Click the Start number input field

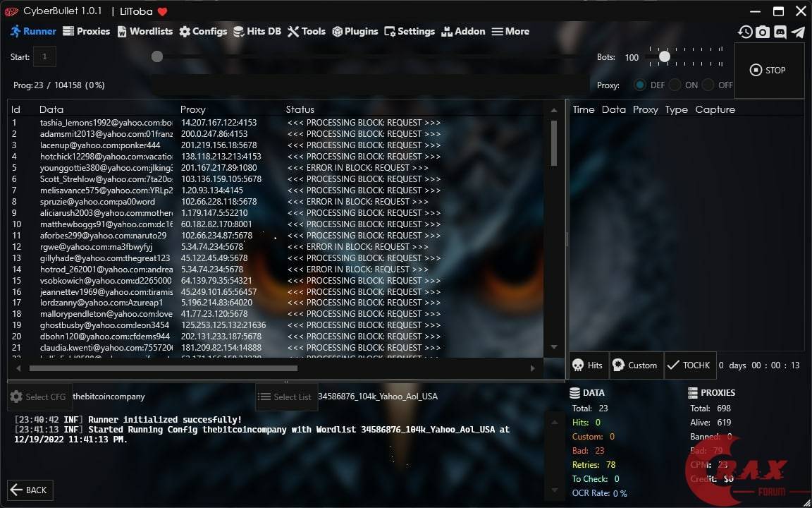(x=44, y=57)
